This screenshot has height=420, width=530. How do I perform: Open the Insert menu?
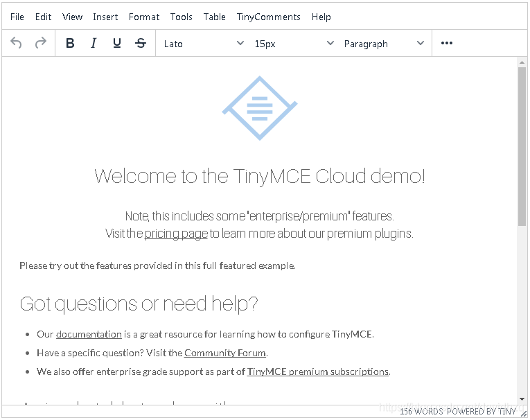[105, 17]
